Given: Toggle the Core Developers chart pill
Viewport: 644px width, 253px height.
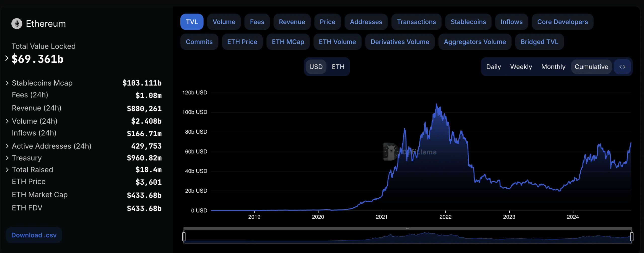Looking at the screenshot, I should (563, 22).
